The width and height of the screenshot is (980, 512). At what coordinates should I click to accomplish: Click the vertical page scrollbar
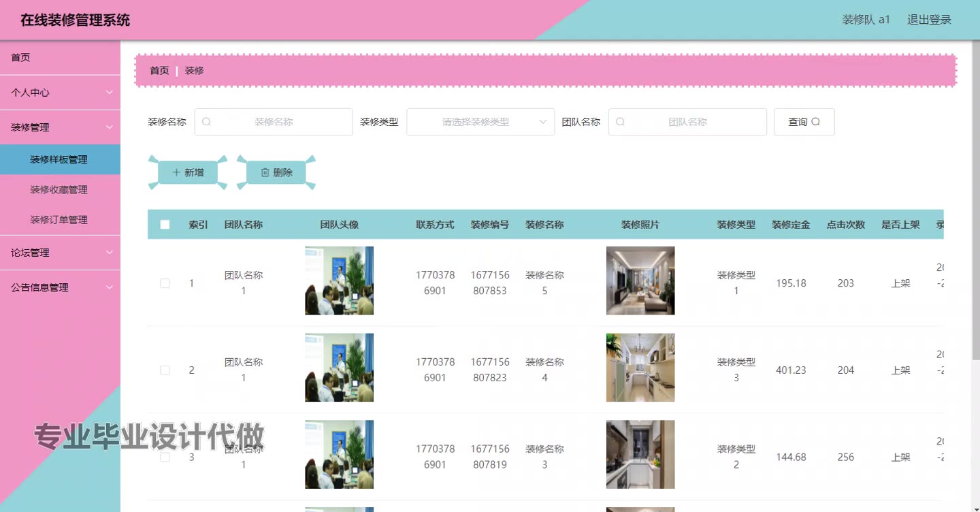click(x=976, y=201)
